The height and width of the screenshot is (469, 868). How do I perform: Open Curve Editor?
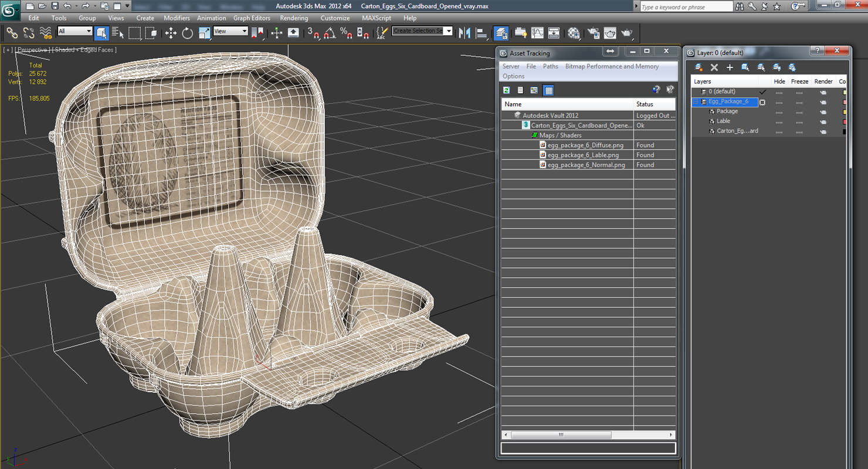pos(537,33)
